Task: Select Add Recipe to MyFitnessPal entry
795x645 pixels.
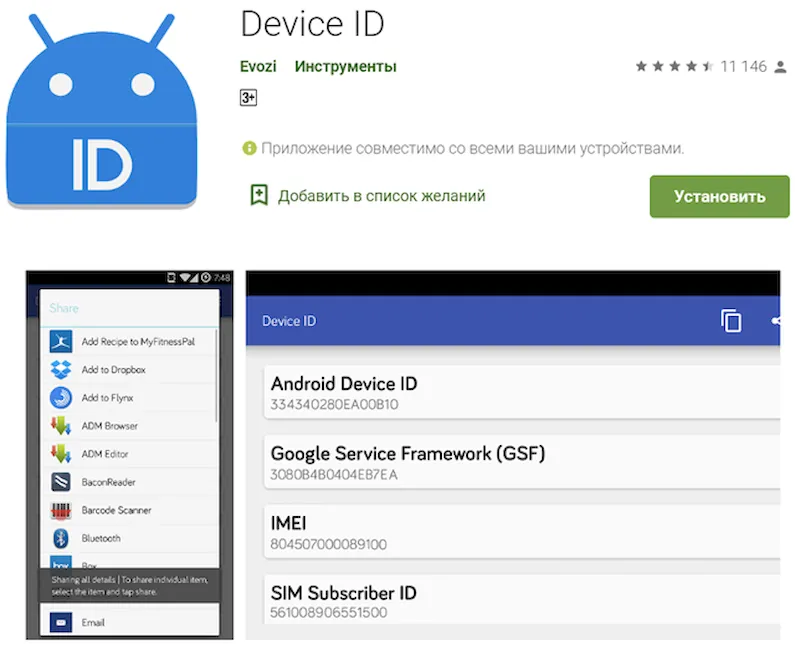Action: (x=129, y=341)
